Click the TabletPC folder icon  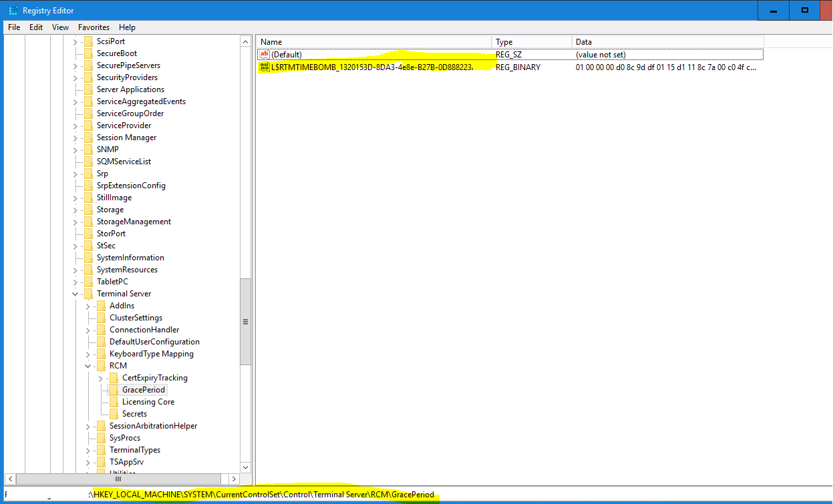[88, 282]
